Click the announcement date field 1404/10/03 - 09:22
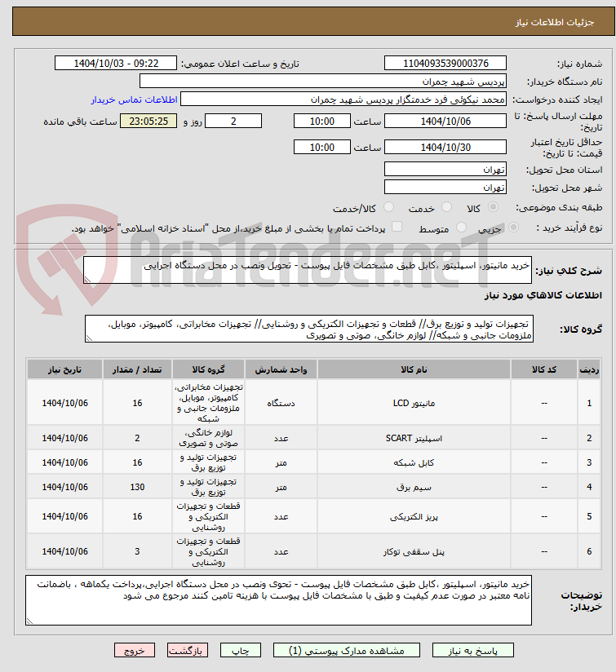This screenshot has width=616, height=672. tap(116, 63)
